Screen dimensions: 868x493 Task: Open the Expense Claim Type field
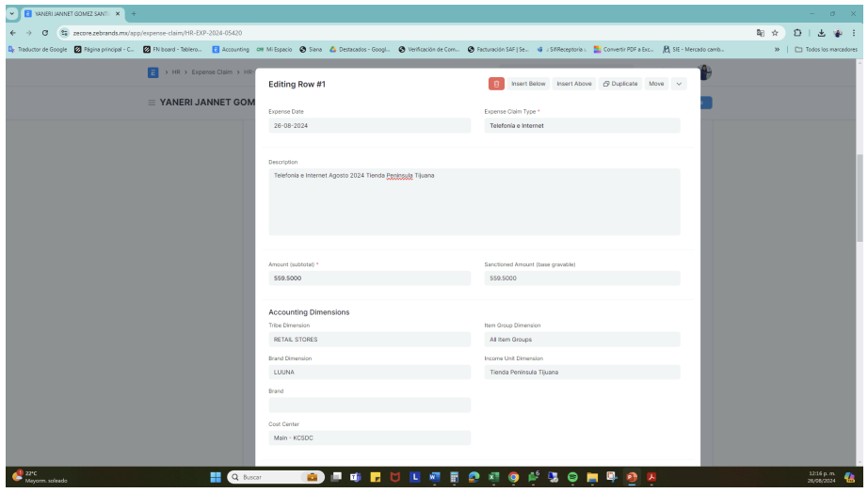581,125
